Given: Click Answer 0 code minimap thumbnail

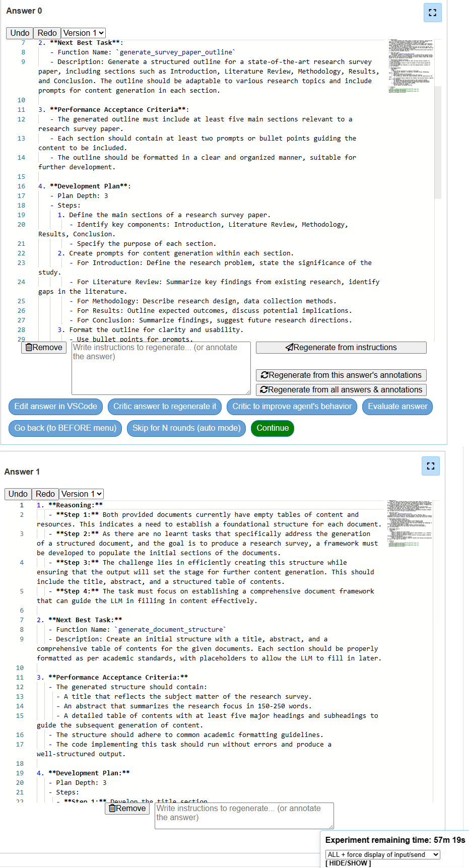Looking at the screenshot, I should coord(411,66).
